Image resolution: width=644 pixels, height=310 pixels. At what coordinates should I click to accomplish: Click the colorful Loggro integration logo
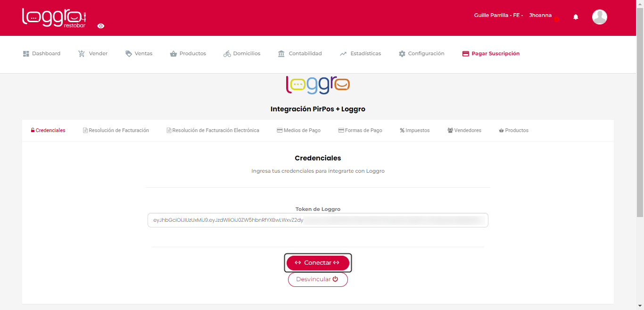[318, 85]
